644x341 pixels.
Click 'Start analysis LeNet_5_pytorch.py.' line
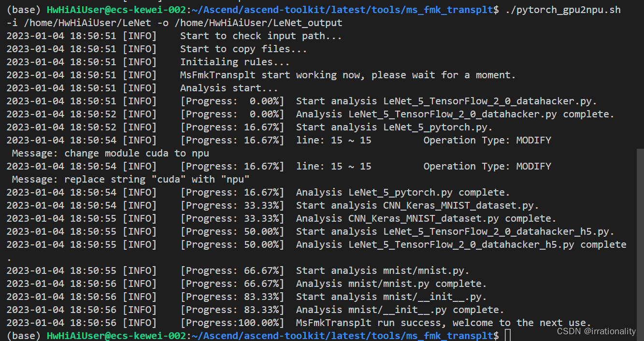coord(394,127)
